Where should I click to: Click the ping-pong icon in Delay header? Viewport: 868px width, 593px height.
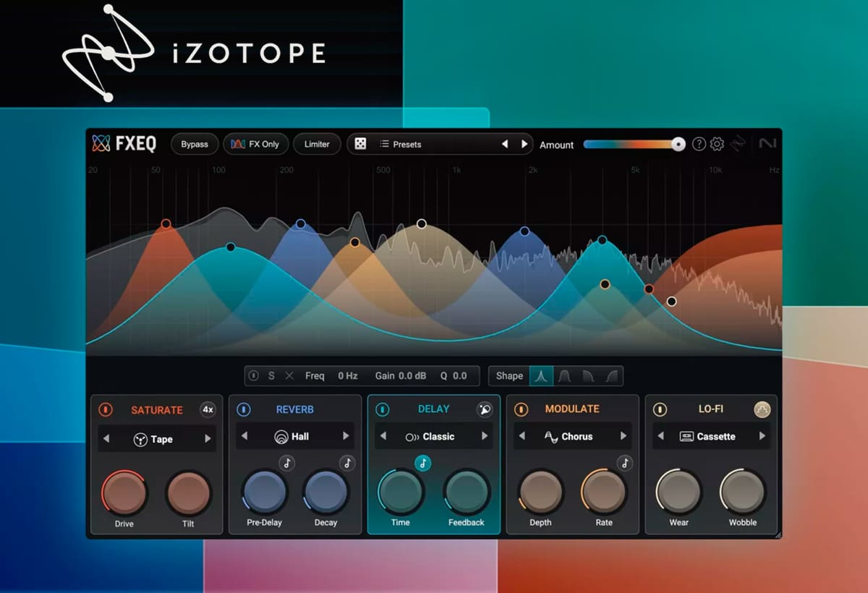[x=485, y=409]
